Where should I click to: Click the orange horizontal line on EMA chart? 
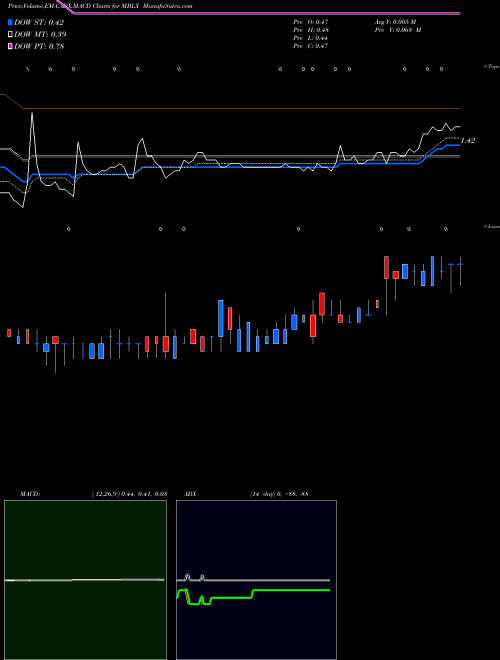pyautogui.click(x=240, y=109)
